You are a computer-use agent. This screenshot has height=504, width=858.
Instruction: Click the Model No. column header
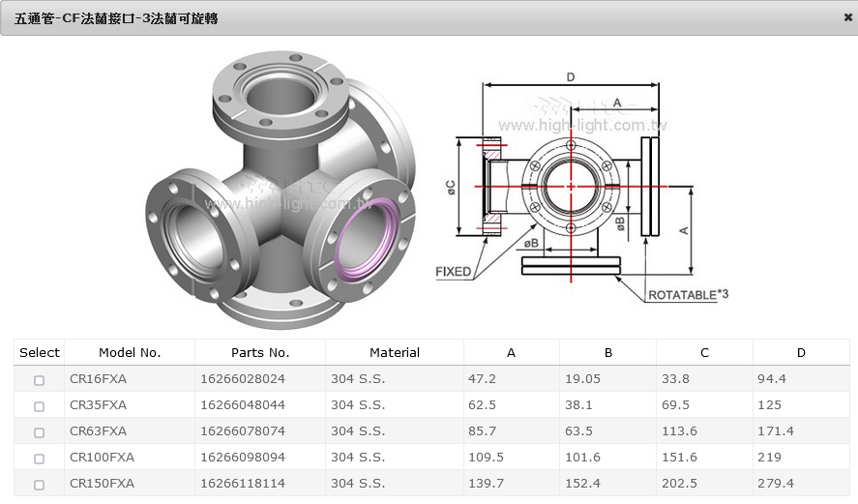130,353
